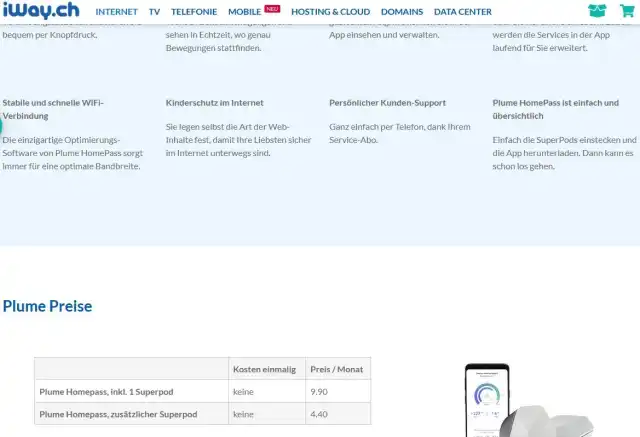The image size is (640, 437).
Task: Select the 'Kinderschutz im Internet' heading
Action: (x=214, y=103)
